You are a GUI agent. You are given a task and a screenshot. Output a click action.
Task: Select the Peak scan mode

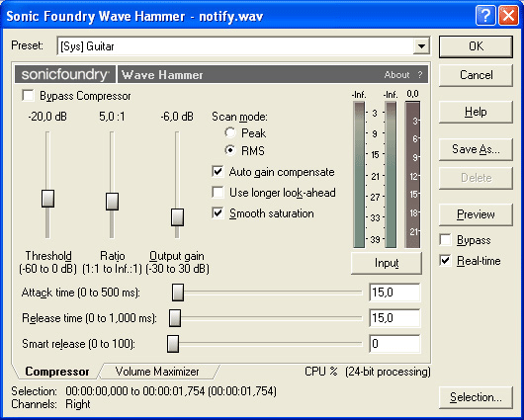click(230, 133)
